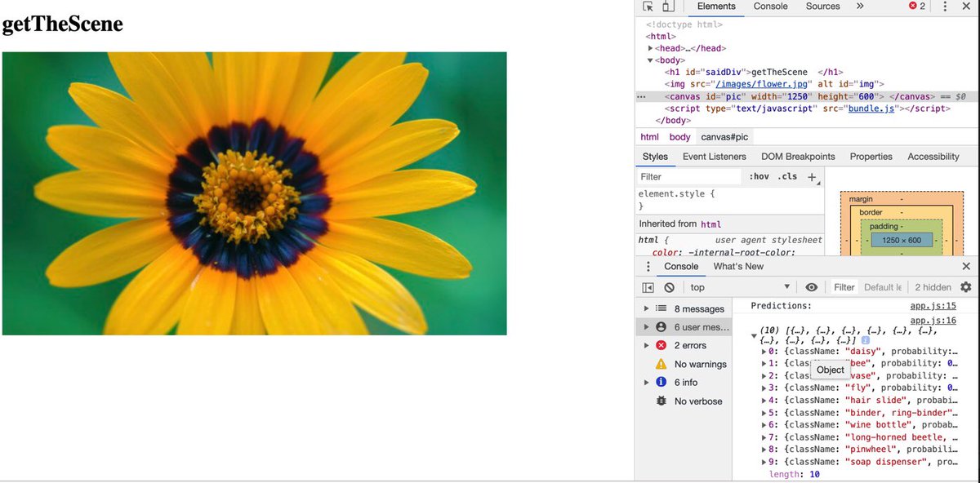Open console settings gear icon
The height and width of the screenshot is (483, 980).
pos(966,287)
